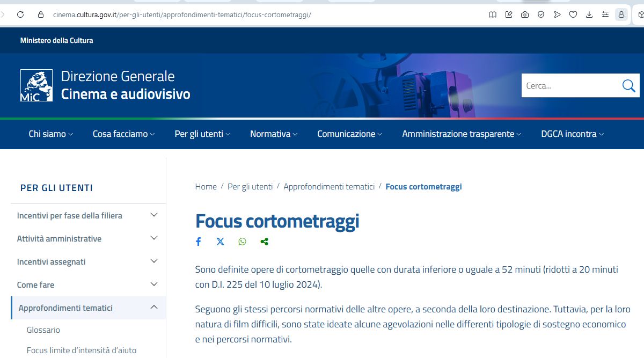Click the Direzione Generale Cinema e audiovisivo title

(126, 85)
